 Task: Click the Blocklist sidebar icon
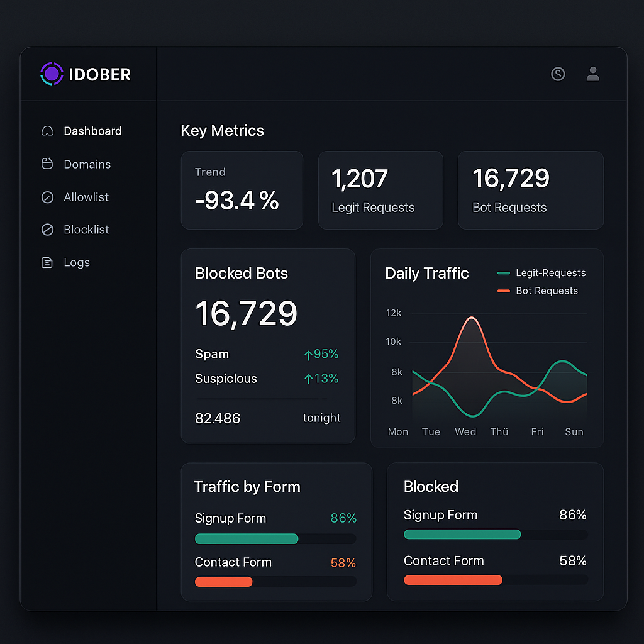pos(47,230)
